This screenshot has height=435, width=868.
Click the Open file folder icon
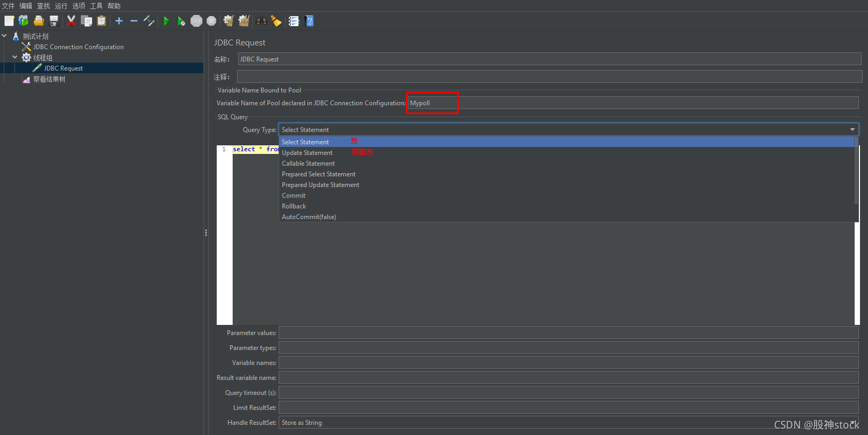39,21
